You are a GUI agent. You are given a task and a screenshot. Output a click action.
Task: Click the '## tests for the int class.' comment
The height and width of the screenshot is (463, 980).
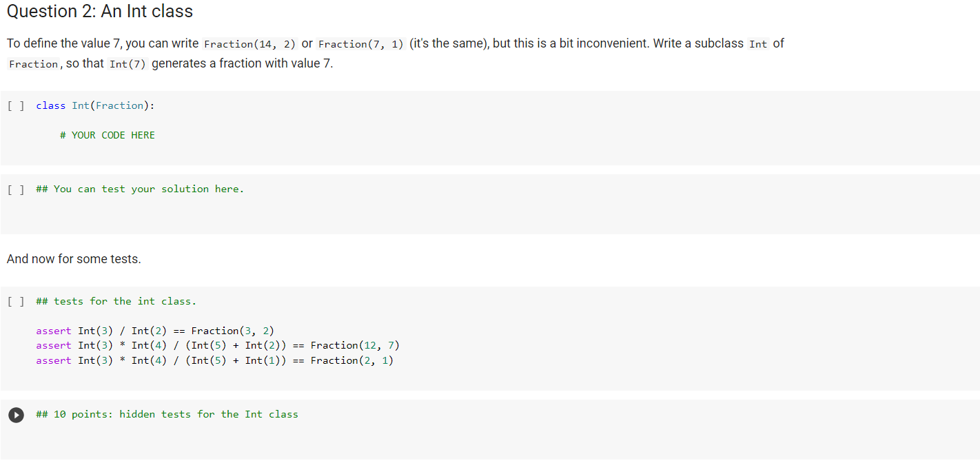[x=116, y=301]
